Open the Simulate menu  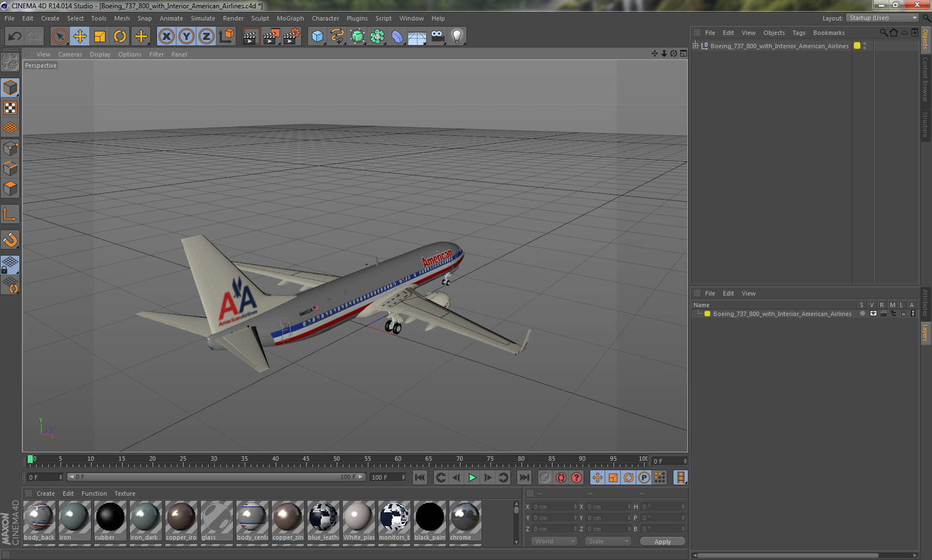coord(203,18)
